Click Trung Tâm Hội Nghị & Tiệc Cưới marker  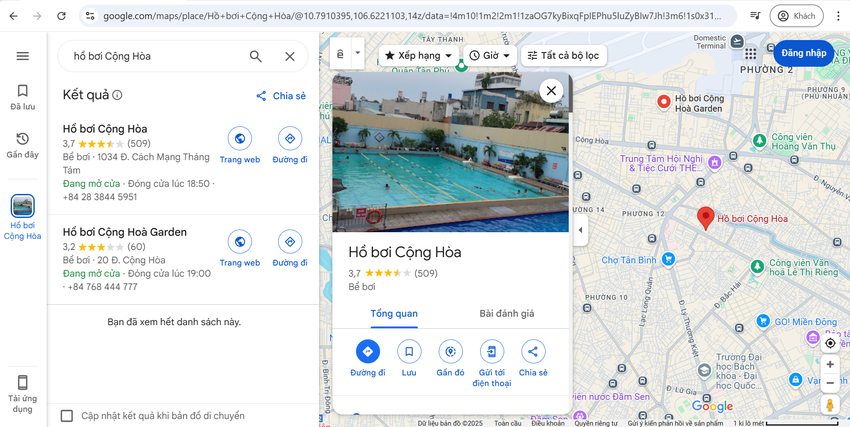pyautogui.click(x=714, y=162)
